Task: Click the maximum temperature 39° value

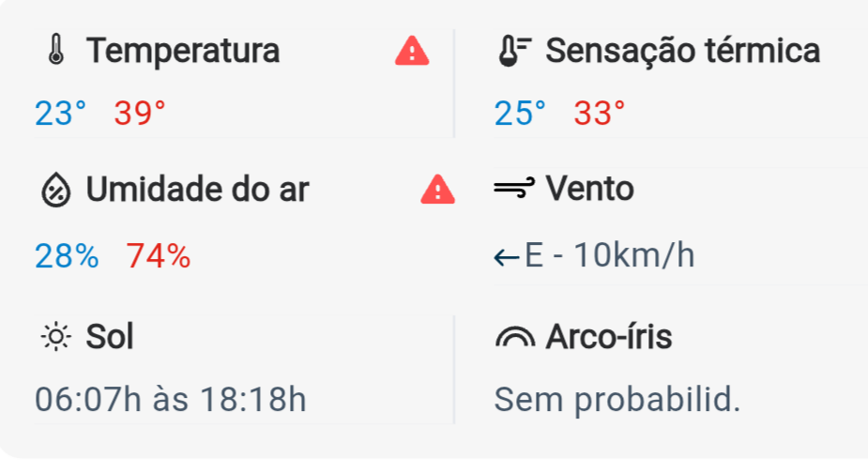Action: pyautogui.click(x=140, y=114)
